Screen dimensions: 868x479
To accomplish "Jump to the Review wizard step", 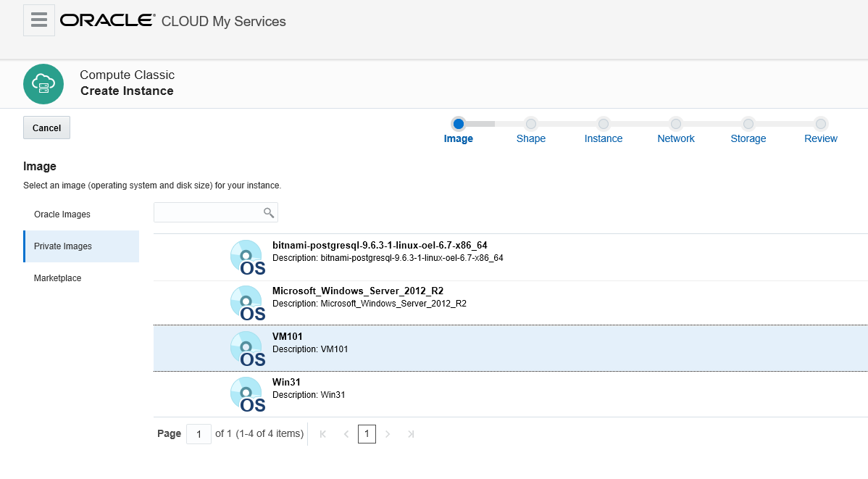I will [x=821, y=138].
